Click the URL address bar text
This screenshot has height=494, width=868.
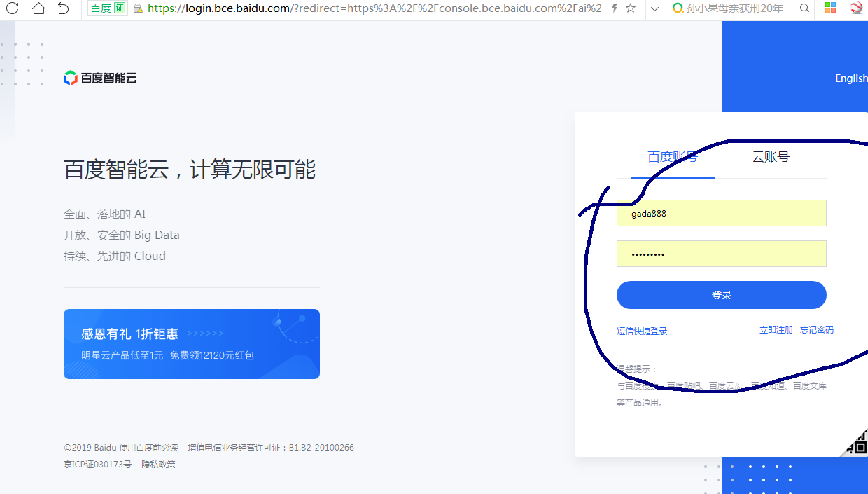coord(374,8)
